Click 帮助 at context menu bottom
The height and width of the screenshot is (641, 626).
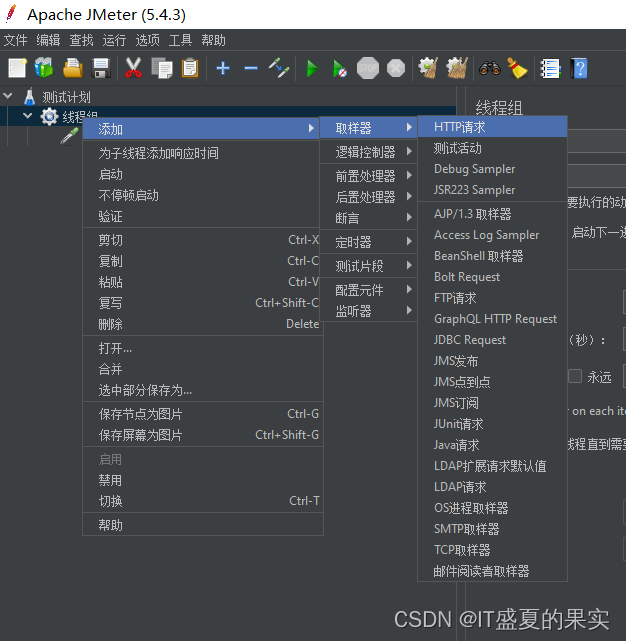[203, 525]
